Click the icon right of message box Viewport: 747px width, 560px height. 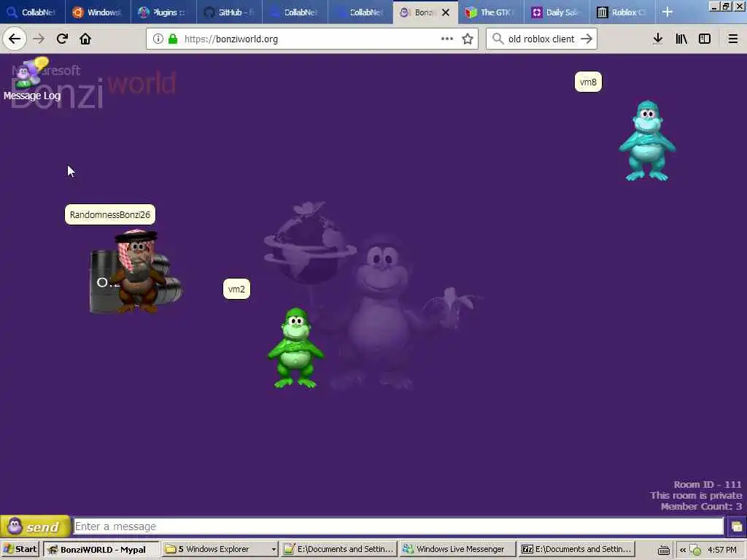(737, 526)
